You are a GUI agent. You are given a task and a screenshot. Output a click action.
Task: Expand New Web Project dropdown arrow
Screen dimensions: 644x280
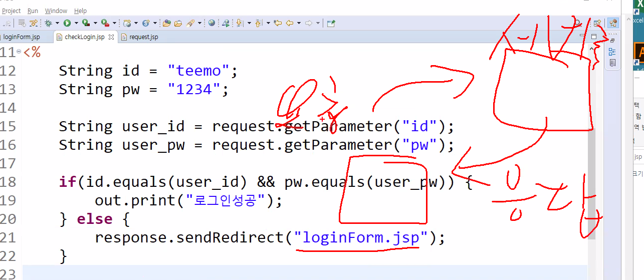pyautogui.click(x=136, y=23)
